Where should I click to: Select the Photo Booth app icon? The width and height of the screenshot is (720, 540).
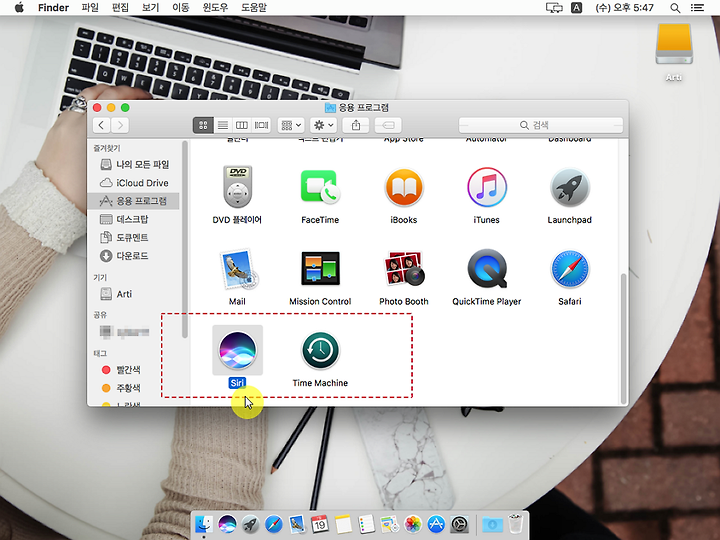pos(404,269)
